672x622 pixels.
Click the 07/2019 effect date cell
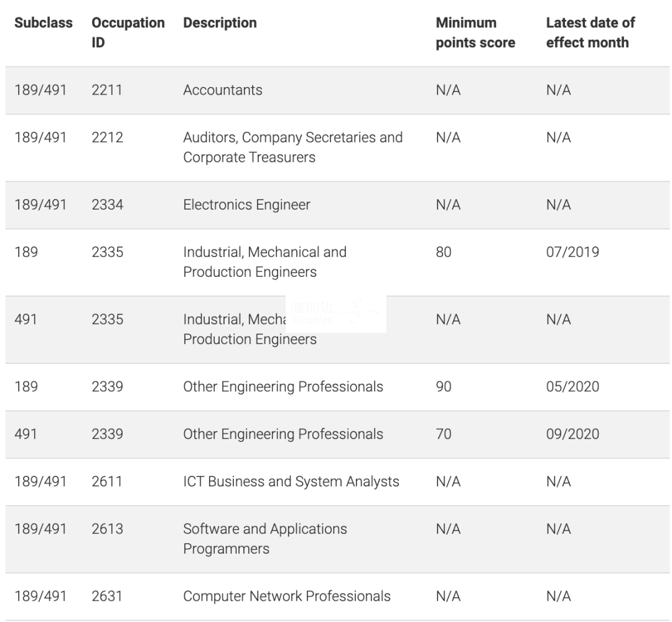(x=572, y=252)
